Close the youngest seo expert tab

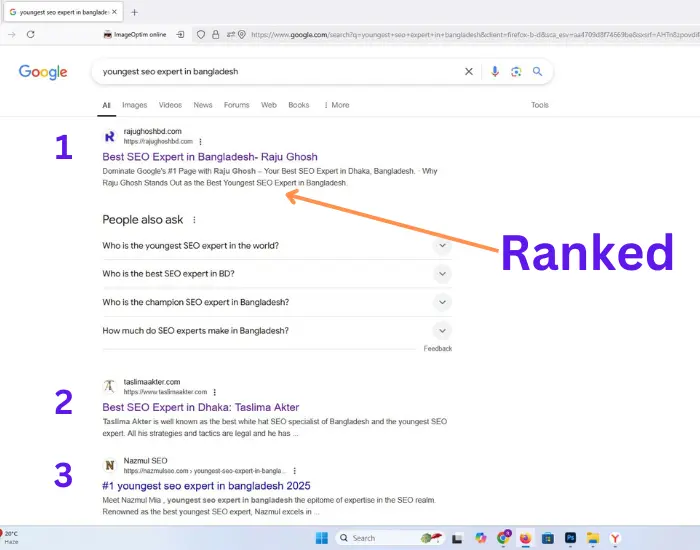(114, 12)
